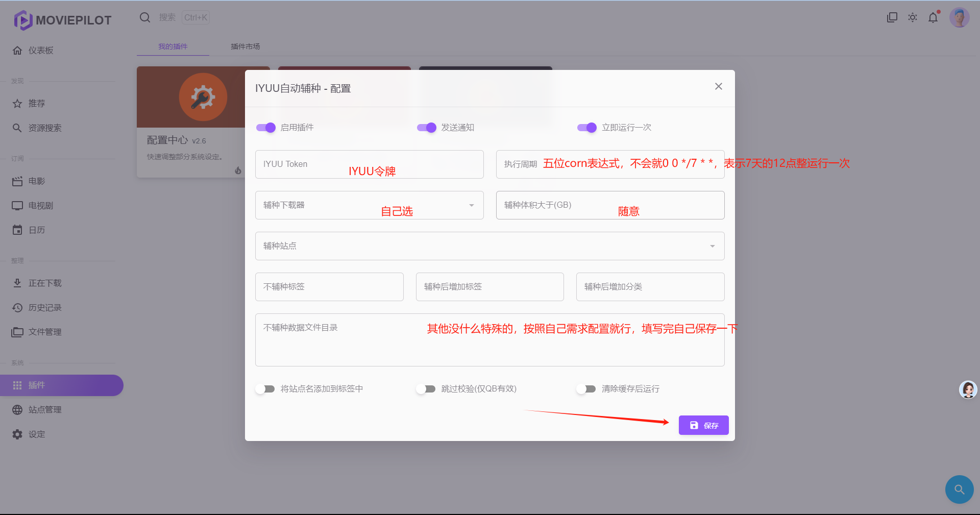Save the plugin configuration with 保存
The height and width of the screenshot is (515, 980).
pos(703,425)
